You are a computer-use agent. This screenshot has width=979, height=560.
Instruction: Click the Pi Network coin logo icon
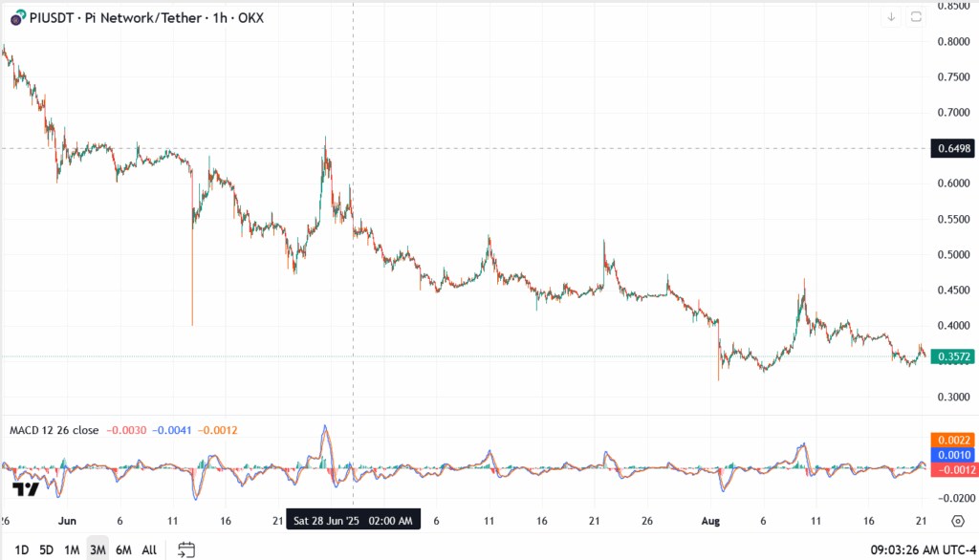(x=17, y=17)
